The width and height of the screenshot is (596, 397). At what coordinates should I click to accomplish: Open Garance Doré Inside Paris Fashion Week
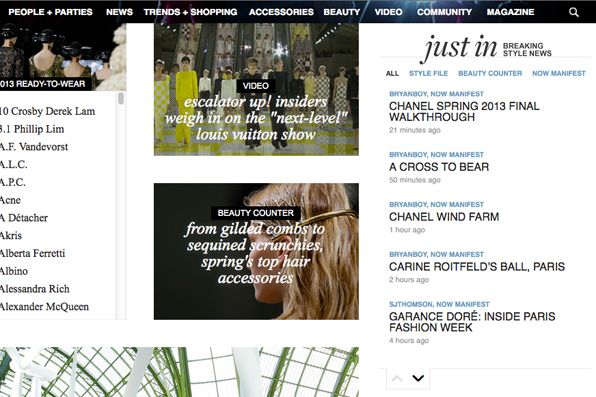tap(472, 322)
